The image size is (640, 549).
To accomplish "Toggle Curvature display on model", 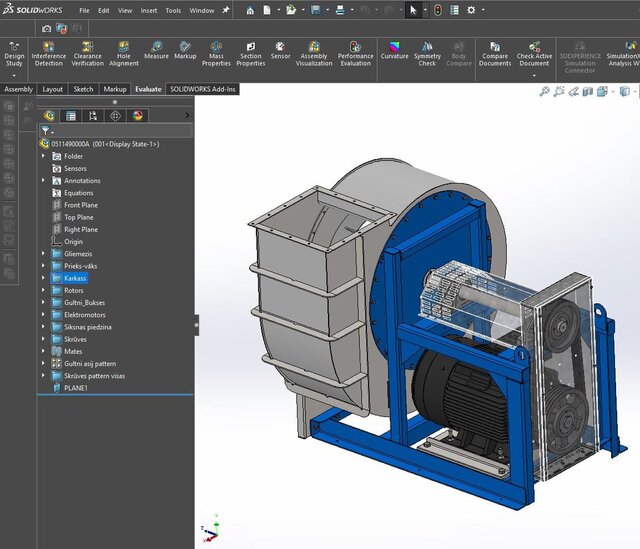I will point(394,50).
